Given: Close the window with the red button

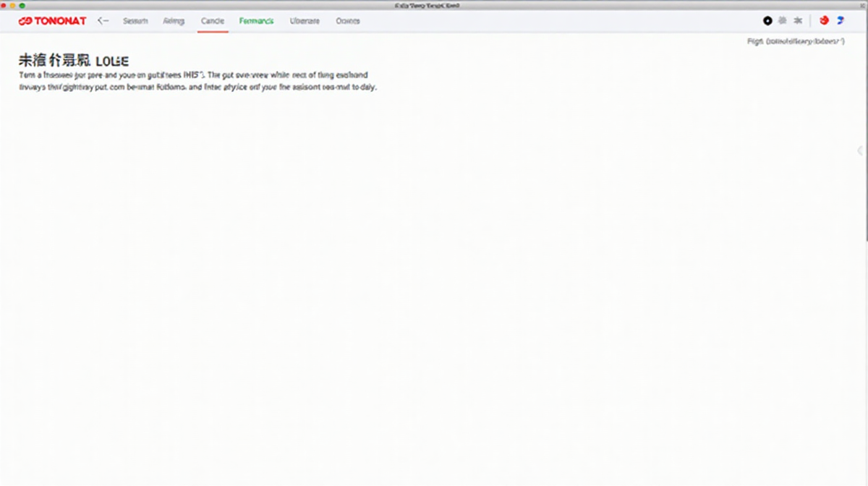Looking at the screenshot, I should coord(4,5).
